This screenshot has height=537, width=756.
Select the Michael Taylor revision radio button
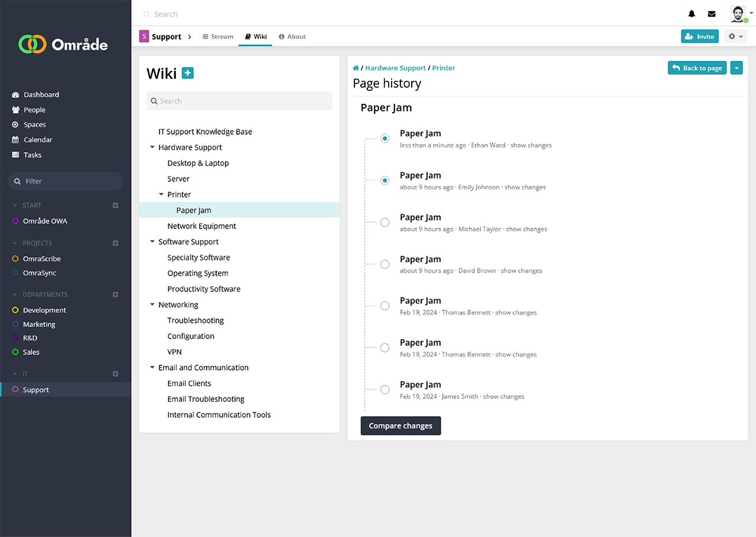click(385, 222)
